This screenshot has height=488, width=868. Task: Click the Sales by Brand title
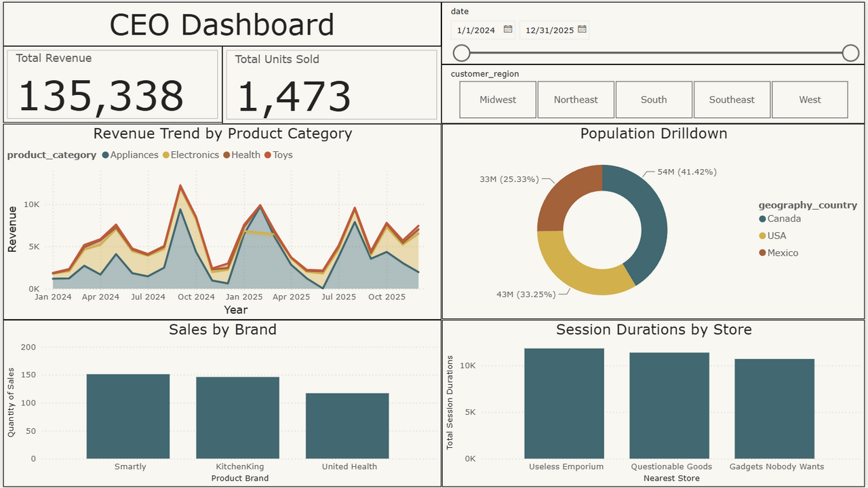[x=222, y=330]
